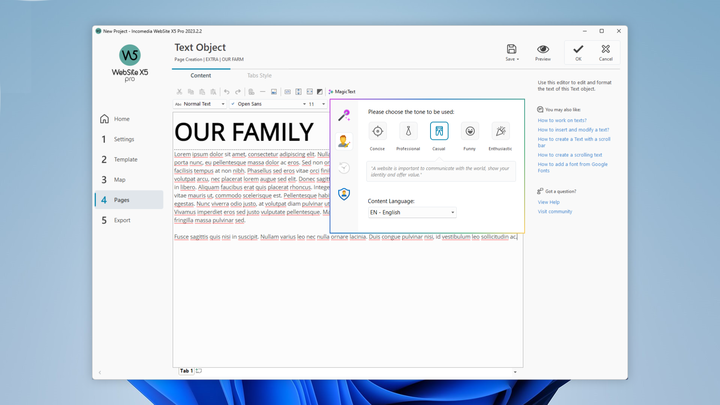Click the privacy shield icon in MagicText panel
The image size is (720, 405).
pos(344,193)
